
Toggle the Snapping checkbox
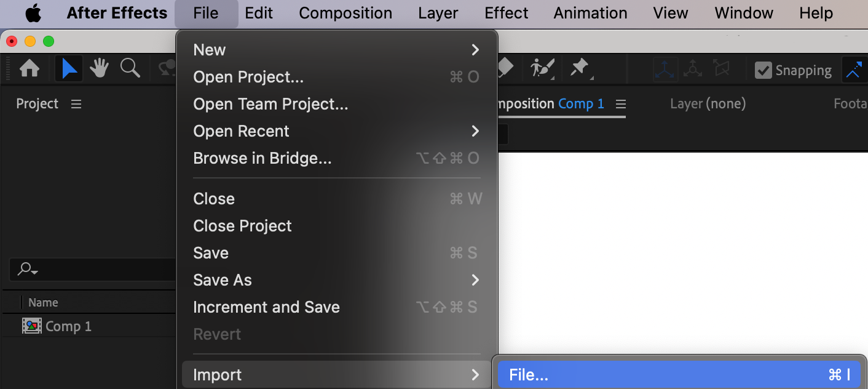(763, 70)
